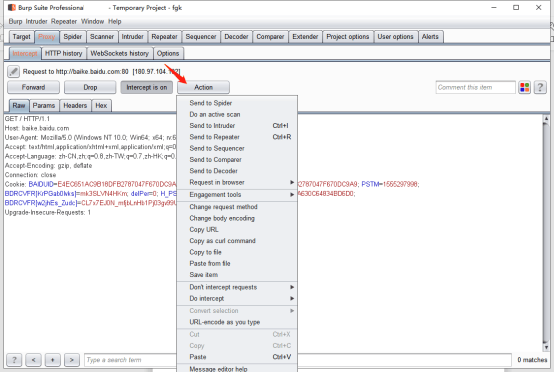Open the highlight color picker icon

525,87
